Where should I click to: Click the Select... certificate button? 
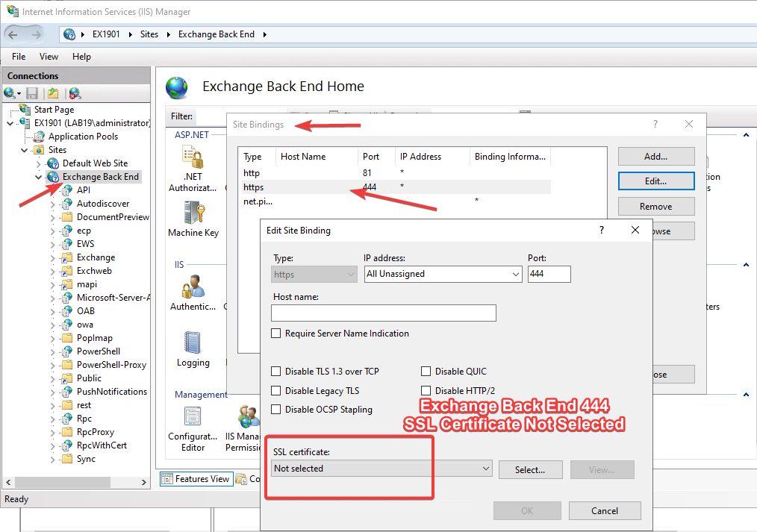tap(530, 469)
